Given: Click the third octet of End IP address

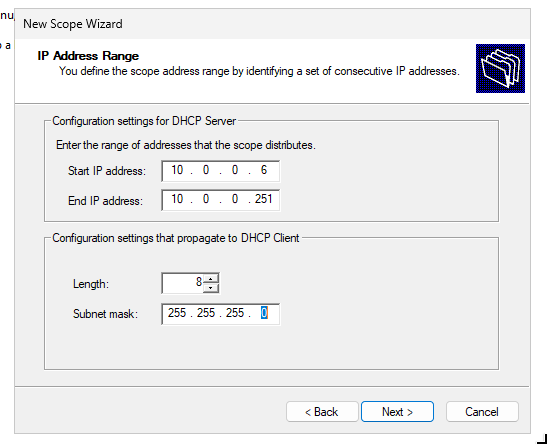Looking at the screenshot, I should point(235,199).
